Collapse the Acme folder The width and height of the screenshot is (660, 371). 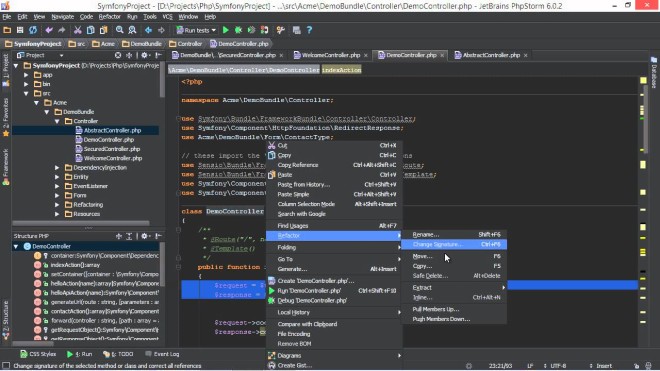coord(37,103)
